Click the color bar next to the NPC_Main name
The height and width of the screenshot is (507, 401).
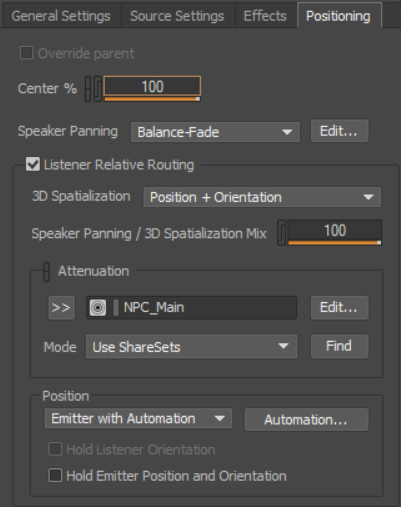tap(116, 308)
